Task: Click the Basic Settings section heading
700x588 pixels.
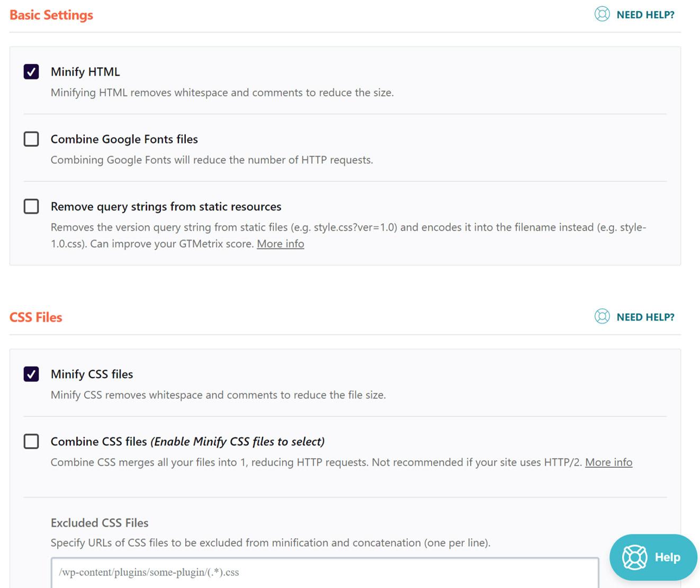Action: (x=51, y=15)
